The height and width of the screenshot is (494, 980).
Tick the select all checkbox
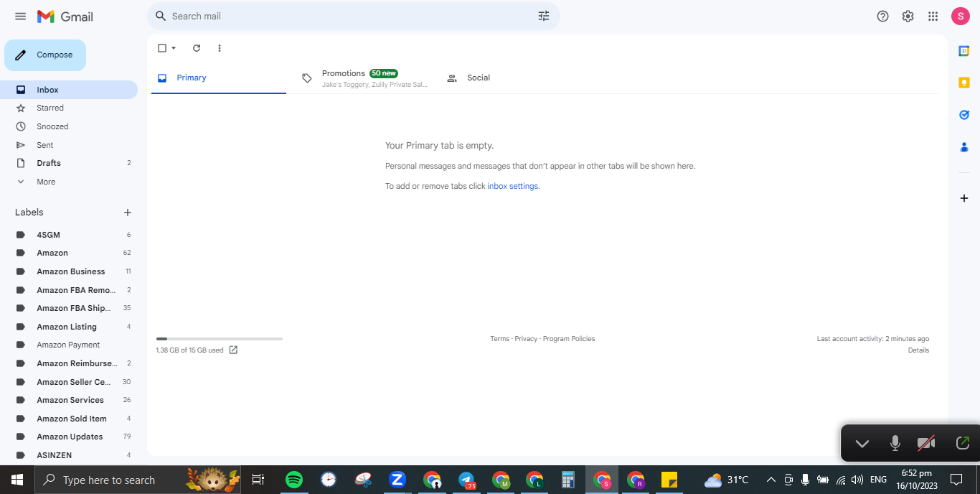(x=162, y=48)
